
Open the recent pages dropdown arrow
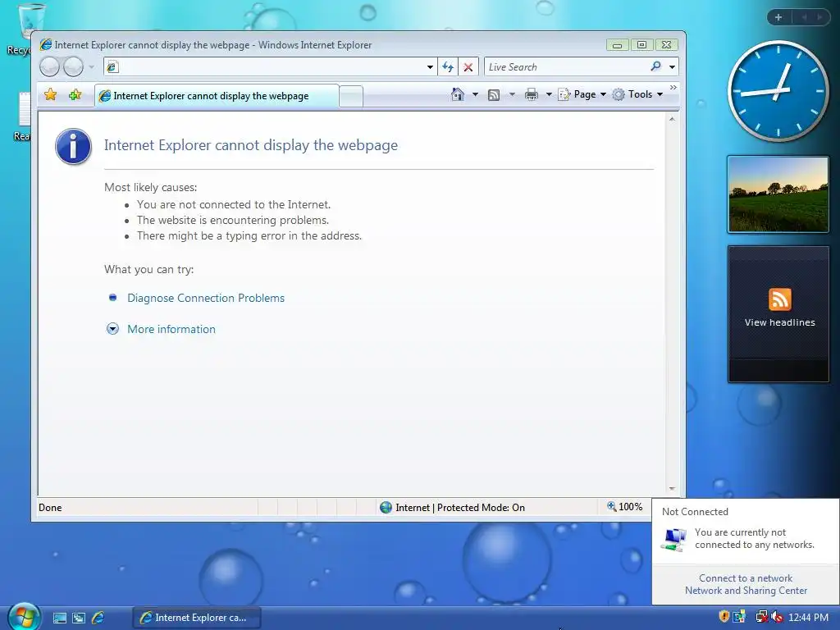tap(92, 67)
